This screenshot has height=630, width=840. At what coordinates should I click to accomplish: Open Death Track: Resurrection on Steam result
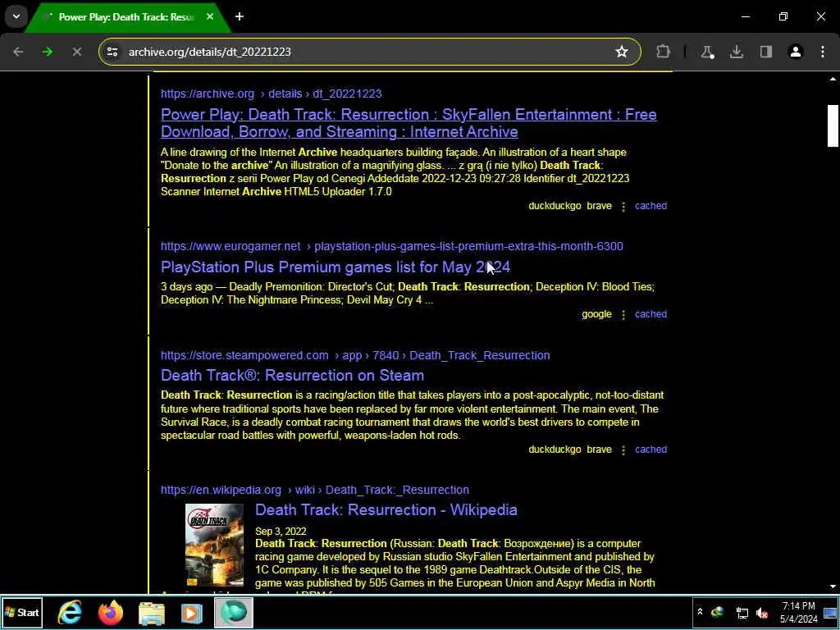(x=293, y=375)
